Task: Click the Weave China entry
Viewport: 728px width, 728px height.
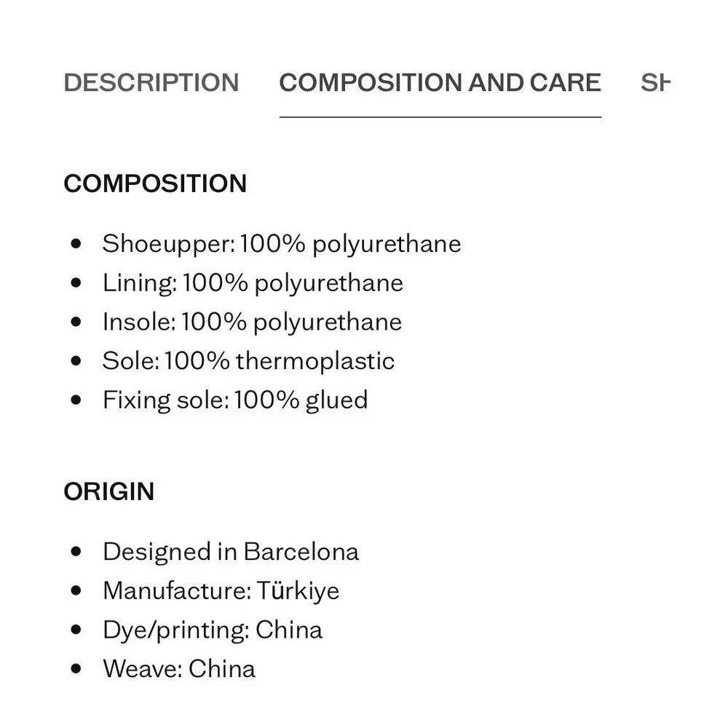Action: click(179, 669)
